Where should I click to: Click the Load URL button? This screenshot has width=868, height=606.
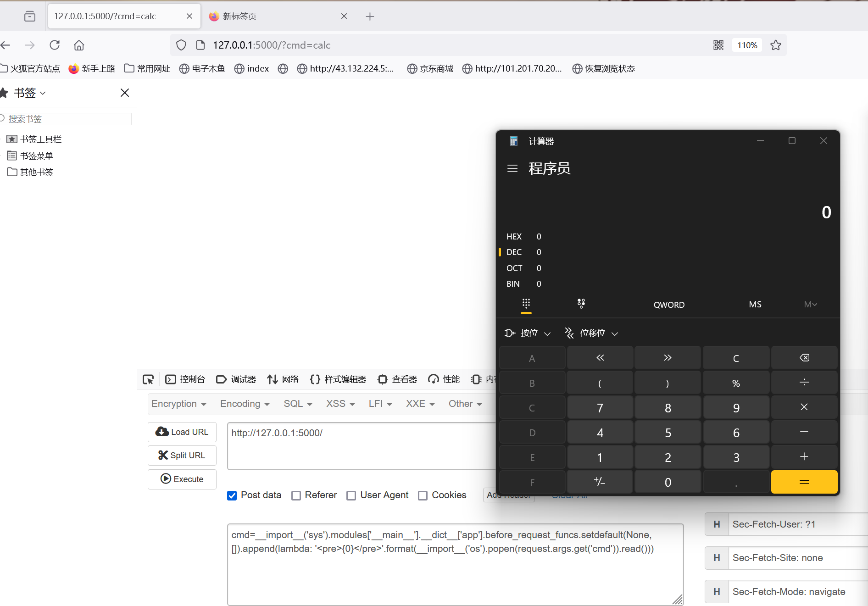[x=182, y=432]
